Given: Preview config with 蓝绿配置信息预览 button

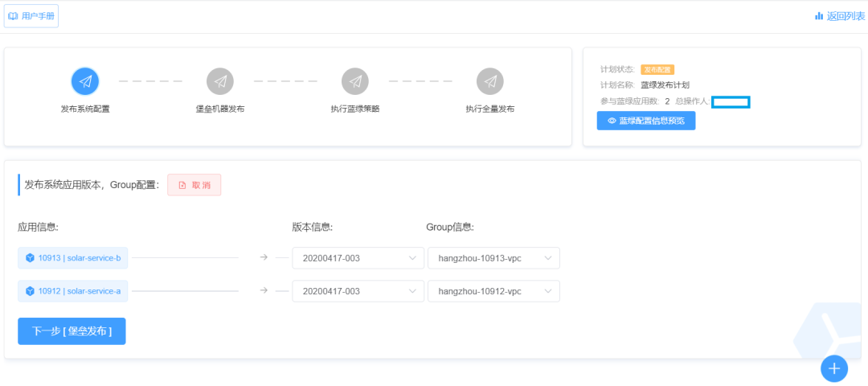Looking at the screenshot, I should pyautogui.click(x=645, y=121).
